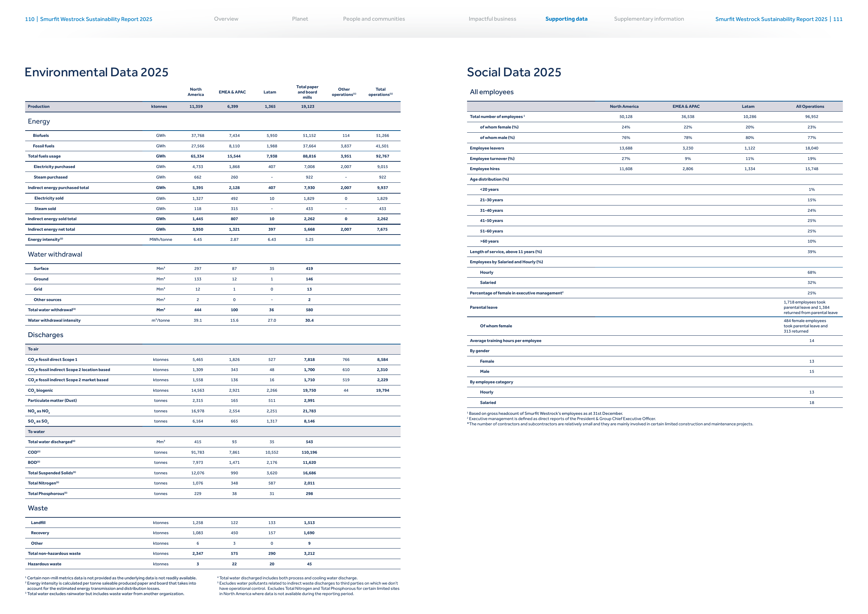The image size is (868, 614).
Task: Click the To water subsection header
Action: click(x=36, y=432)
